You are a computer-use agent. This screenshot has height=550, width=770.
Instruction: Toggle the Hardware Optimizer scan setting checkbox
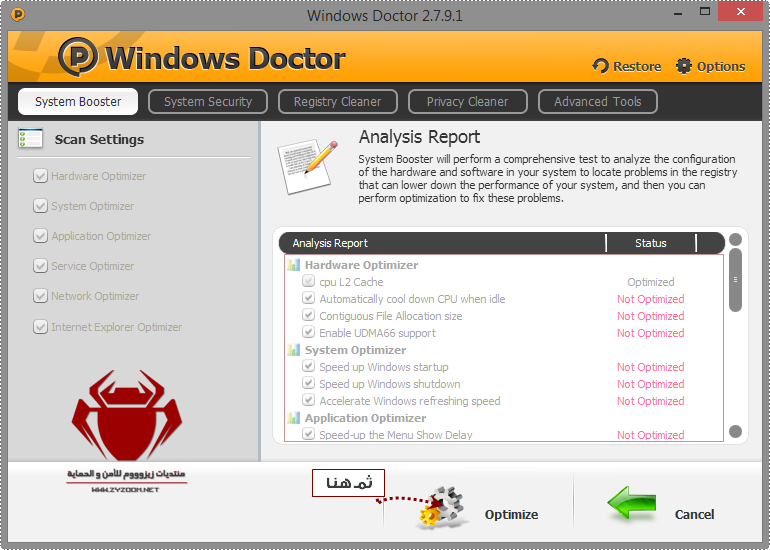click(40, 176)
